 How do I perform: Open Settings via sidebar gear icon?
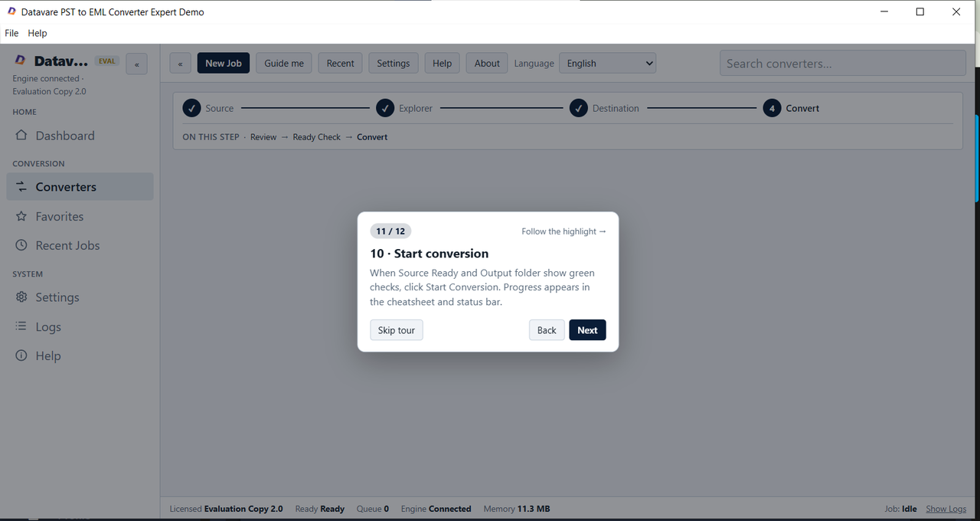tap(21, 297)
